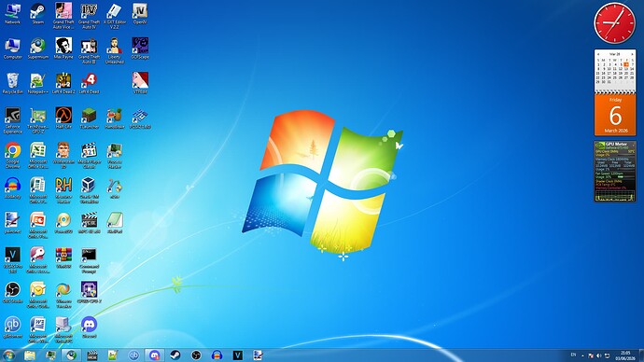Select the Resource Hacker shortcut
Image resolution: width=644 pixels, height=362 pixels.
[63, 190]
